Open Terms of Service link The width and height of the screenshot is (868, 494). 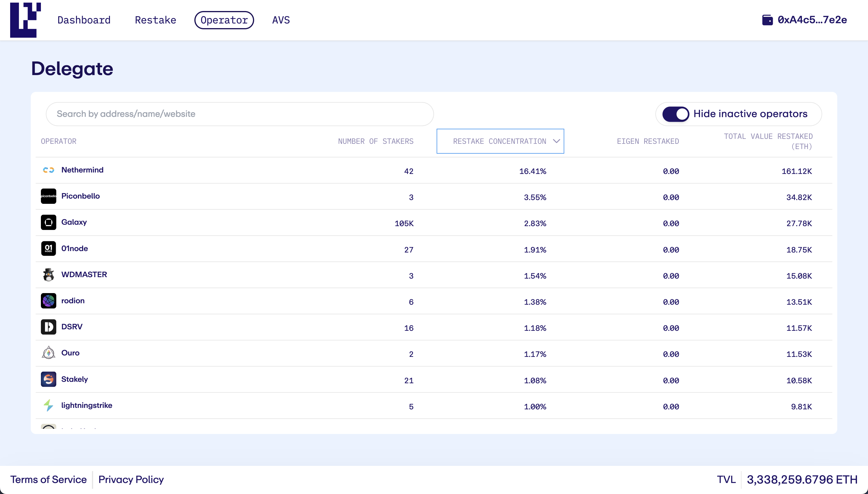point(48,480)
